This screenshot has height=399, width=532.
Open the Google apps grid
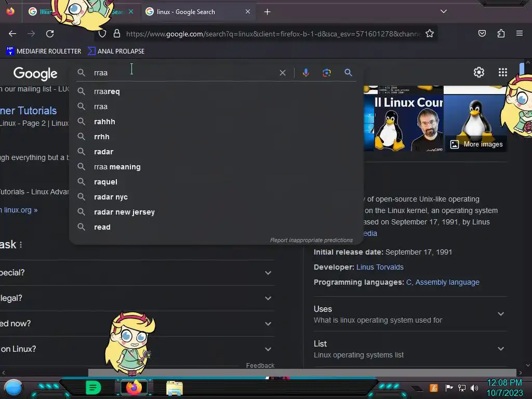click(502, 72)
